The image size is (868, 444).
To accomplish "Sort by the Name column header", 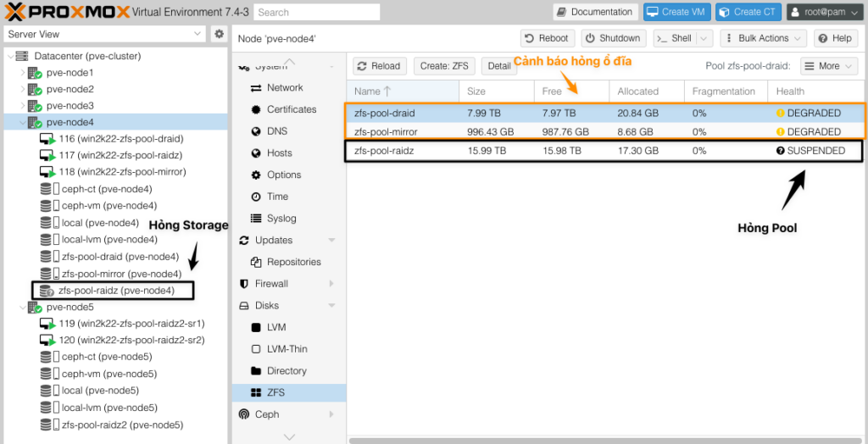I will point(403,92).
